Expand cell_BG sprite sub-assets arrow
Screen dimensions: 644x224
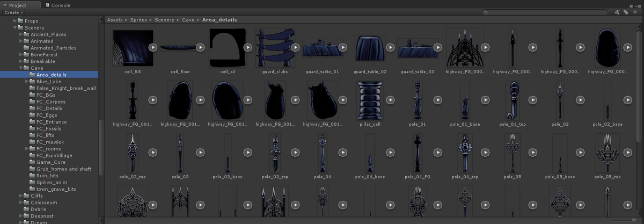(153, 47)
